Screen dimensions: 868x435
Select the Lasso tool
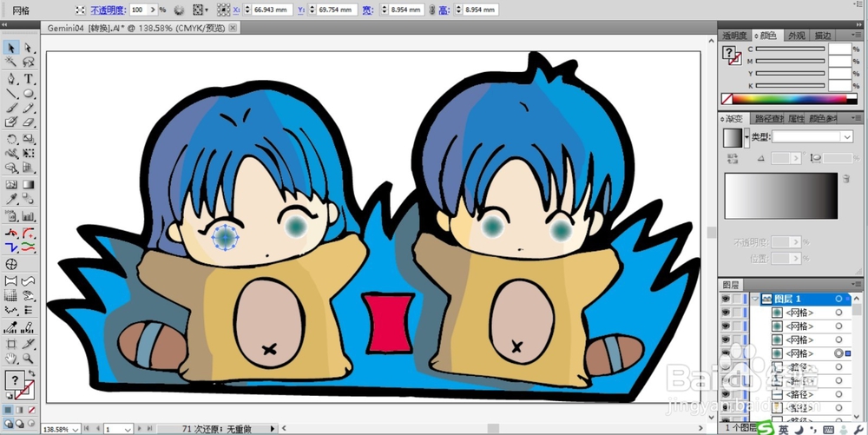pyautogui.click(x=29, y=62)
